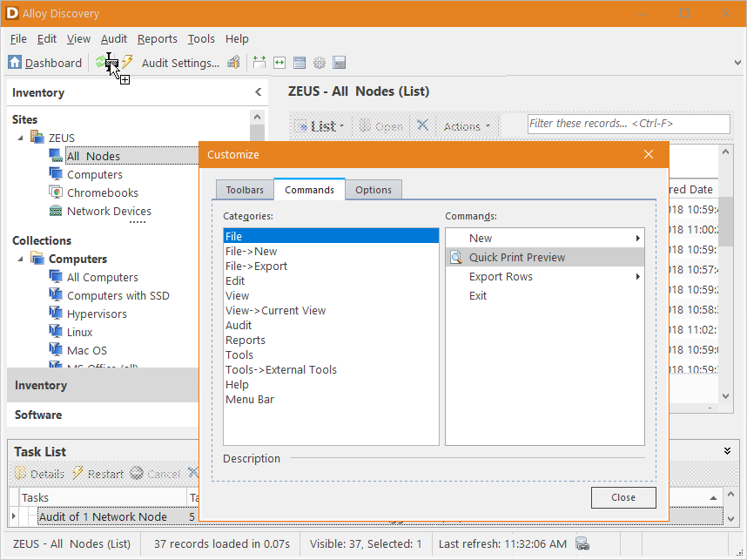Click the Restart task icon
747x560 pixels.
point(77,474)
